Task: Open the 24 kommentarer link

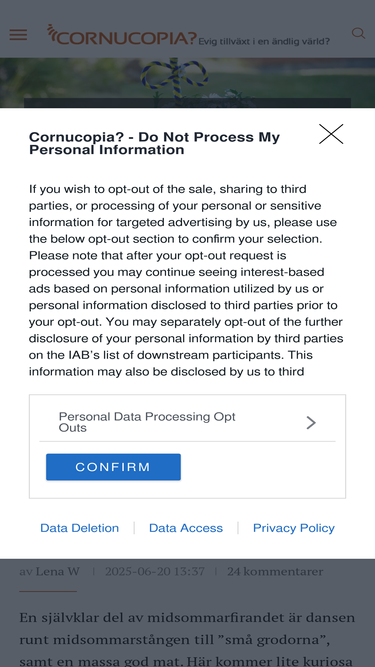Action: 275,571
